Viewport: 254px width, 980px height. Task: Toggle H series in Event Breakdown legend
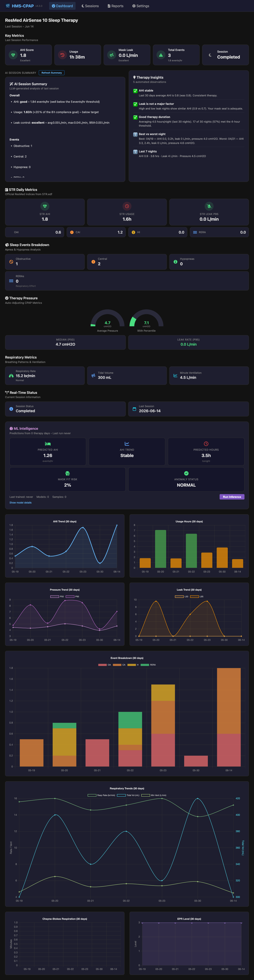coord(133,665)
